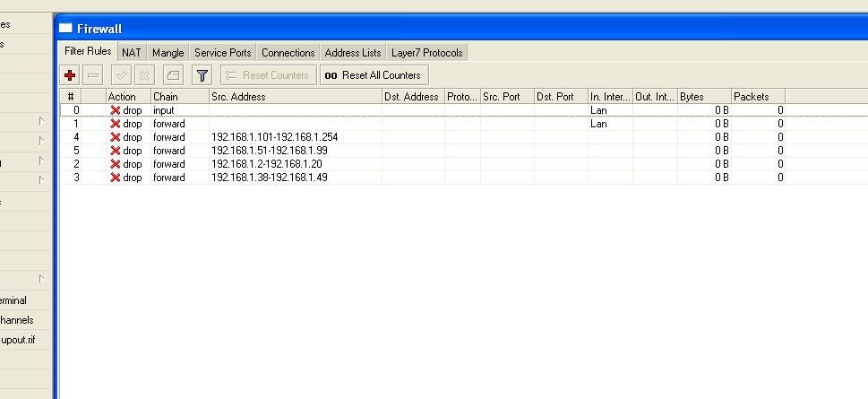Click the red plus Add rule icon
The width and height of the screenshot is (868, 399).
pos(70,75)
